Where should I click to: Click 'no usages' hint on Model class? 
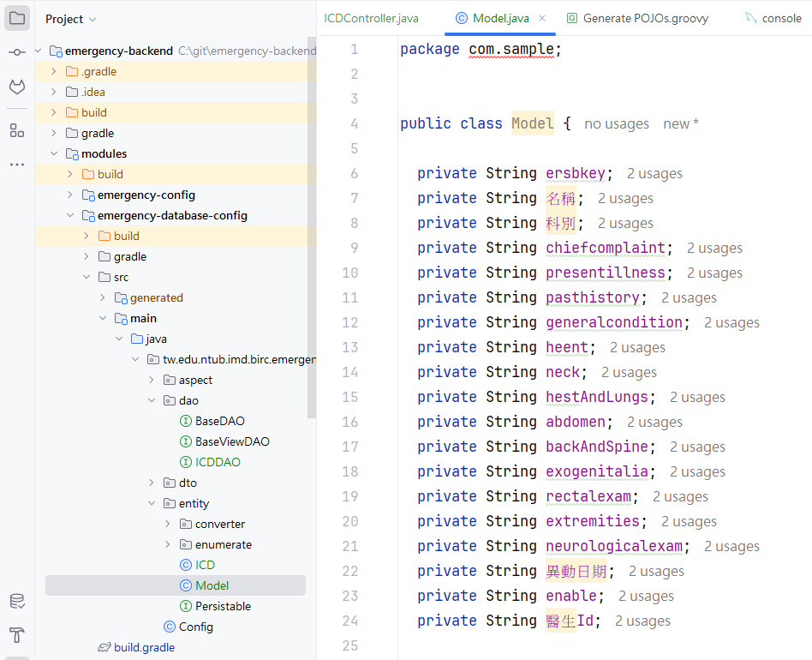click(616, 123)
